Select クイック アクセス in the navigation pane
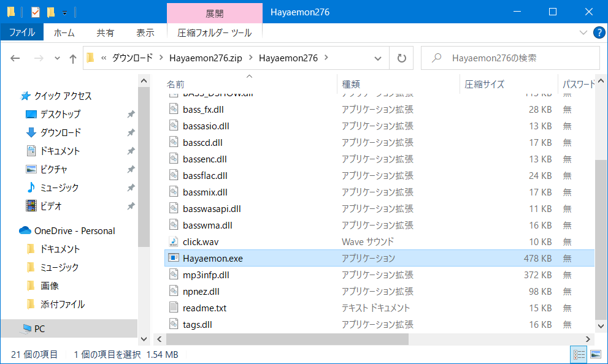Viewport: 608px width, 364px height. [63, 96]
